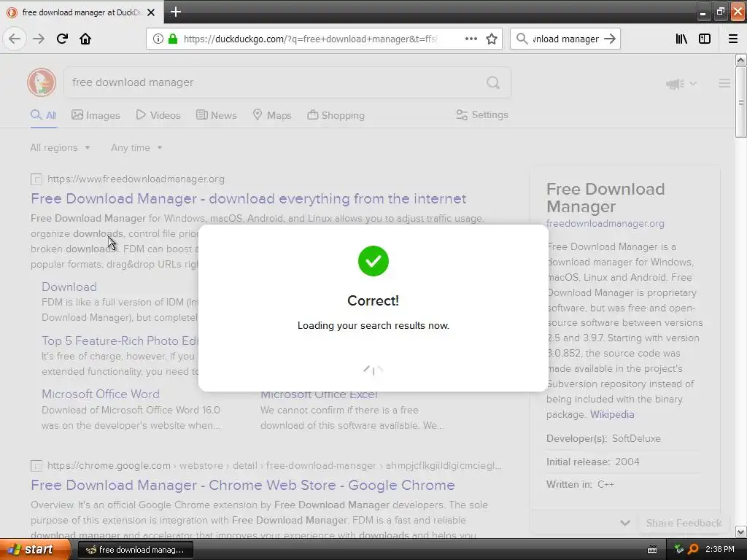Open the Download sublink

(69, 287)
